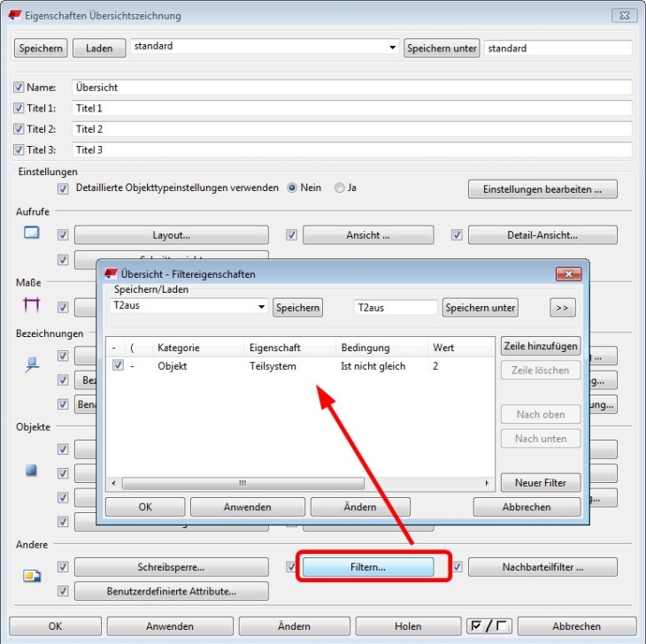646x644 pixels.
Task: Click Neuer Filter button
Action: (541, 483)
